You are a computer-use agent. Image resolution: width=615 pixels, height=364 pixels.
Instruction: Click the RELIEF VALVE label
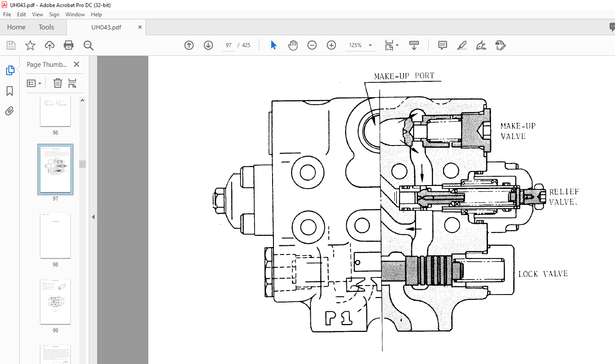pyautogui.click(x=564, y=197)
